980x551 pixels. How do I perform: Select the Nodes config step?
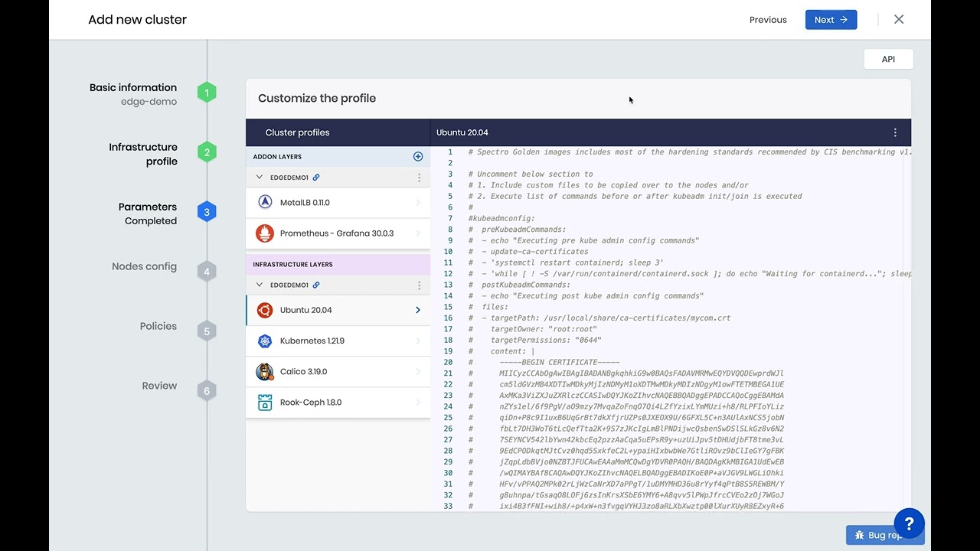coord(206,272)
